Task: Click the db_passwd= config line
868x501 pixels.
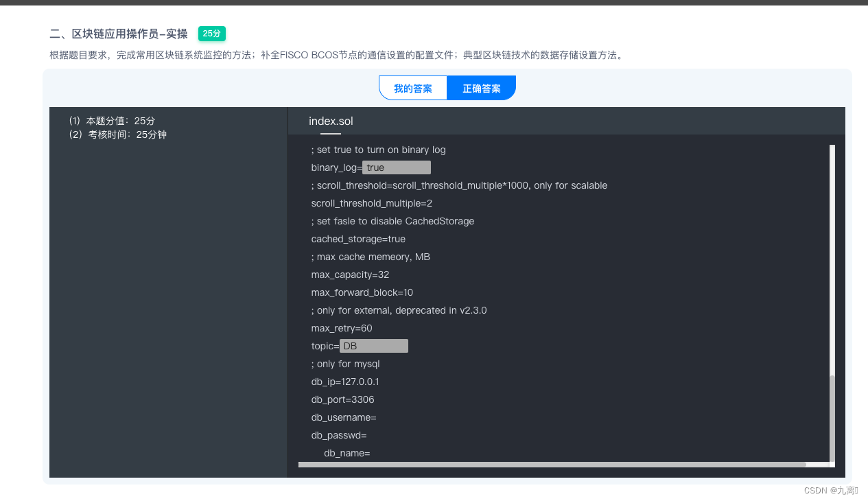Action: click(x=339, y=435)
